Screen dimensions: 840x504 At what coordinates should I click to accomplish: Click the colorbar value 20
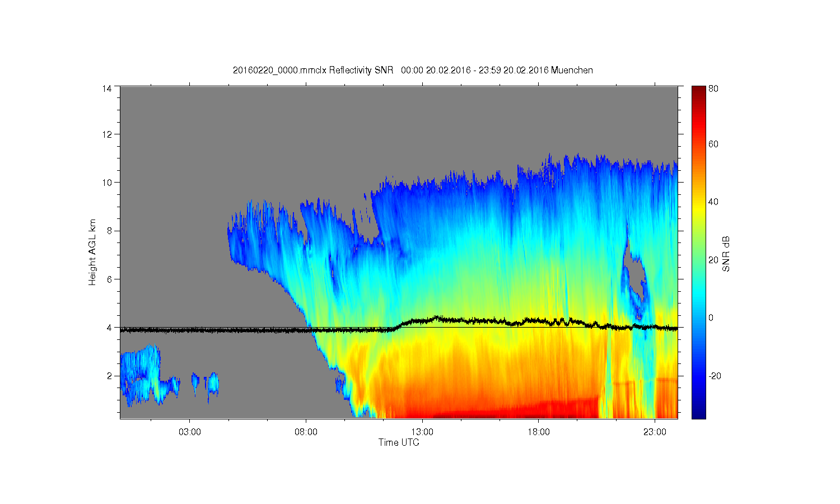point(713,260)
